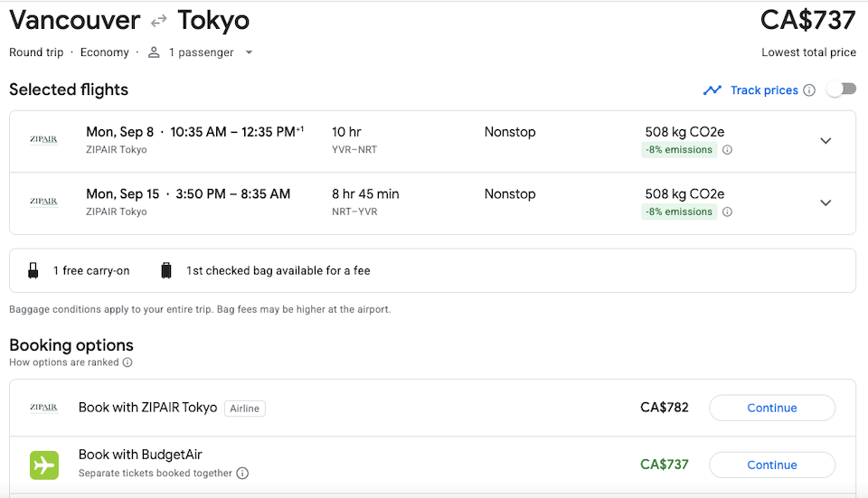Viewport: 868px width, 498px height.
Task: Click the Book with ZIPAIR Tokyo title
Action: point(147,408)
